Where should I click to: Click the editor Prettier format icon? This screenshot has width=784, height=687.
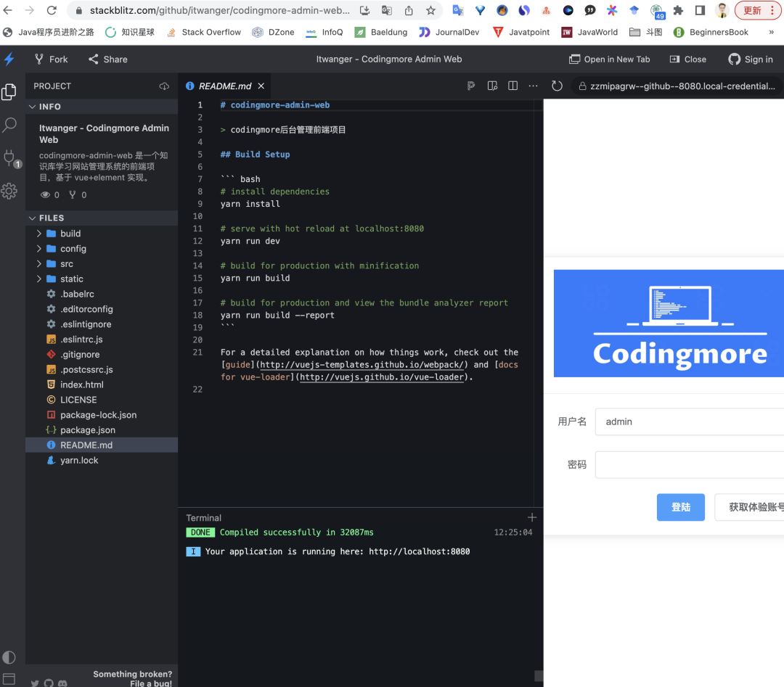coord(470,86)
